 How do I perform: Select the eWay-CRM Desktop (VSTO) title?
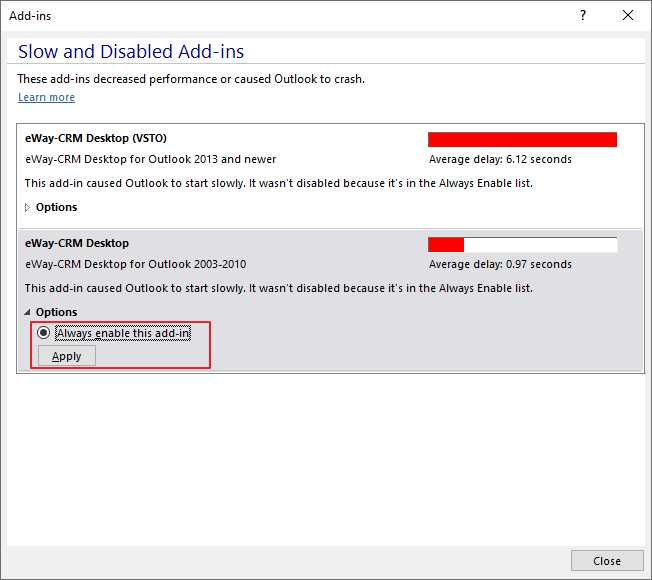click(x=96, y=138)
